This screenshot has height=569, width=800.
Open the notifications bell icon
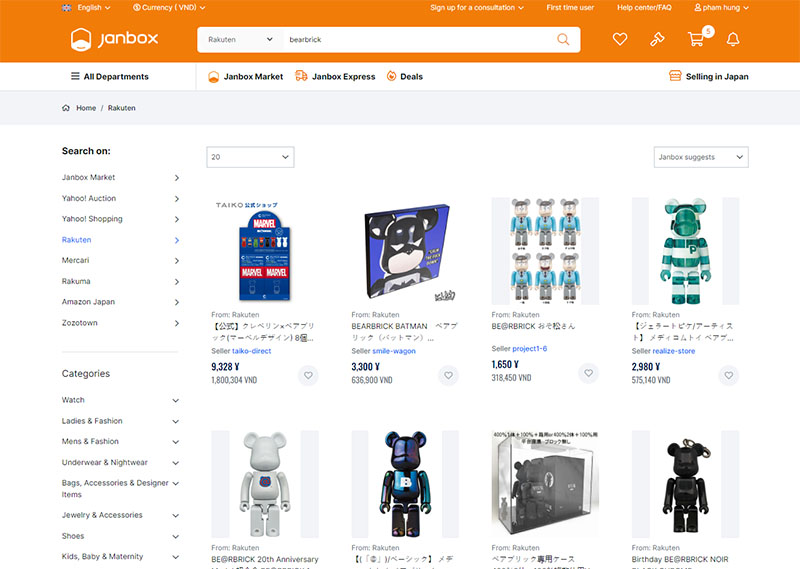click(x=733, y=39)
